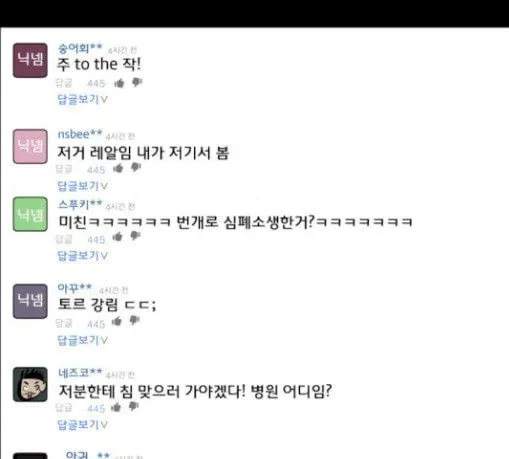Click 답글 reply under 아꾸** comment
Image resolution: width=509 pixels, height=459 pixels.
pyautogui.click(x=64, y=323)
